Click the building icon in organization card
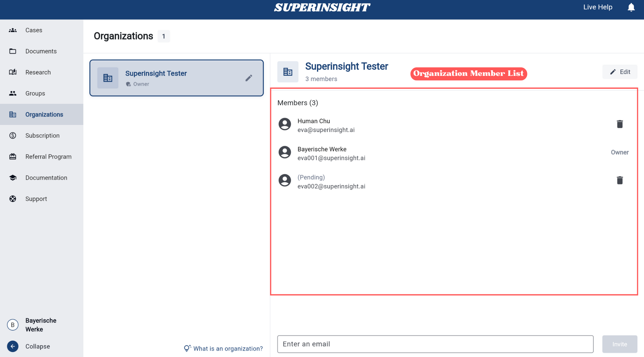Viewport: 644px width, 357px height. point(108,78)
